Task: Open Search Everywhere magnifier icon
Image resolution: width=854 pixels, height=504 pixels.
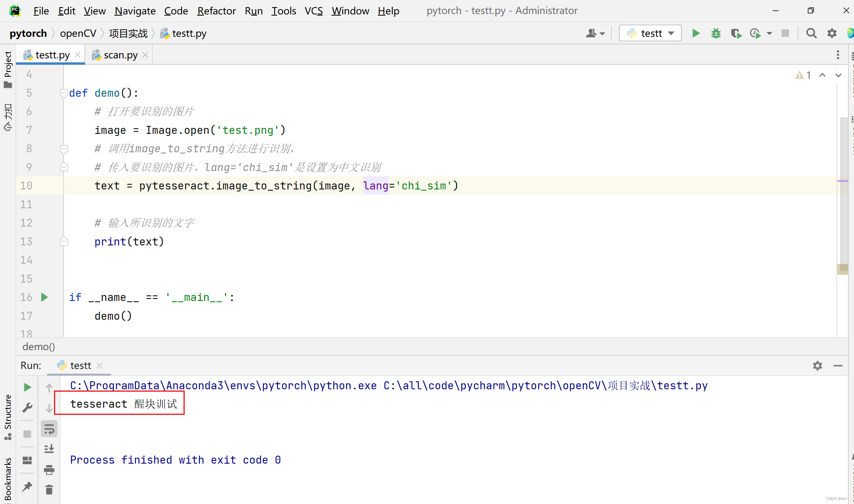Action: 811,34
